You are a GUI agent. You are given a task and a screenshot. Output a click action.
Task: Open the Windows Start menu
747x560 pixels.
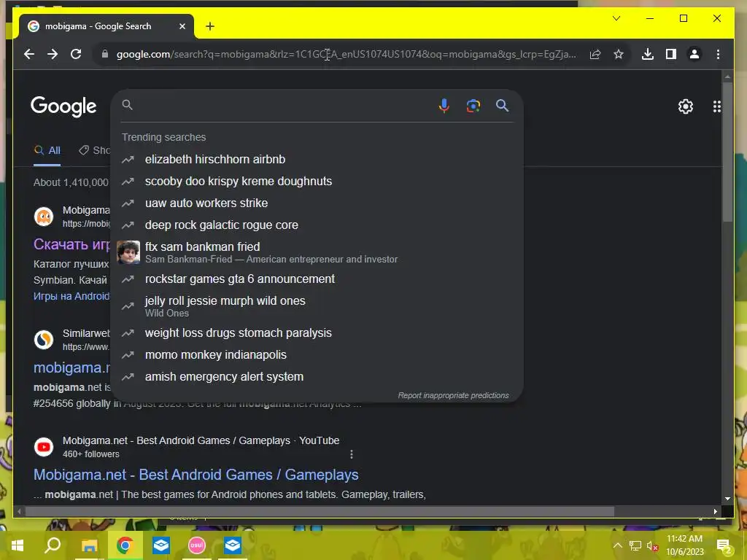[18, 545]
